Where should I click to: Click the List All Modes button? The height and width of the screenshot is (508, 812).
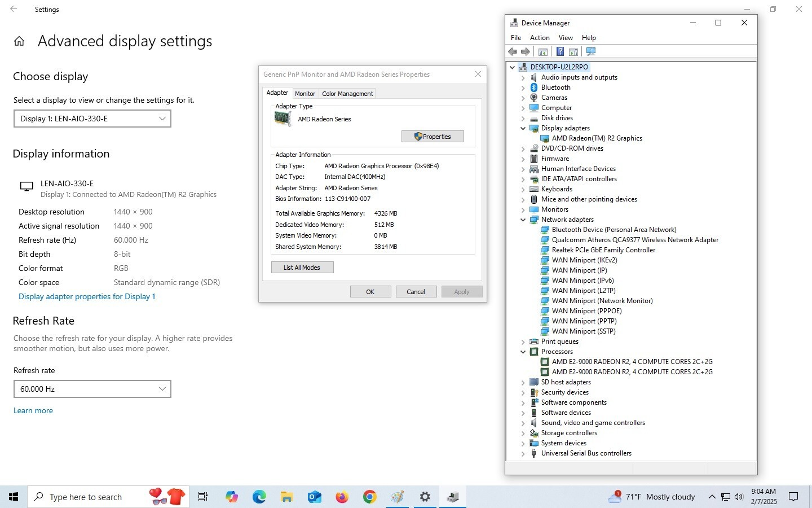[x=302, y=268]
